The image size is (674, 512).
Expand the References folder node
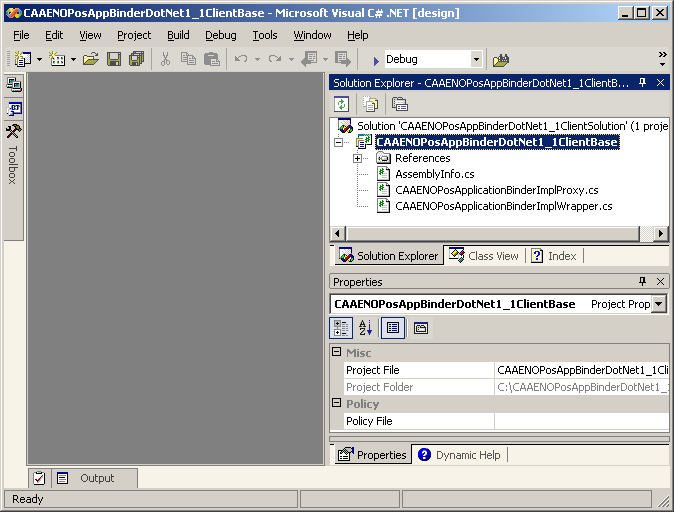coord(357,158)
